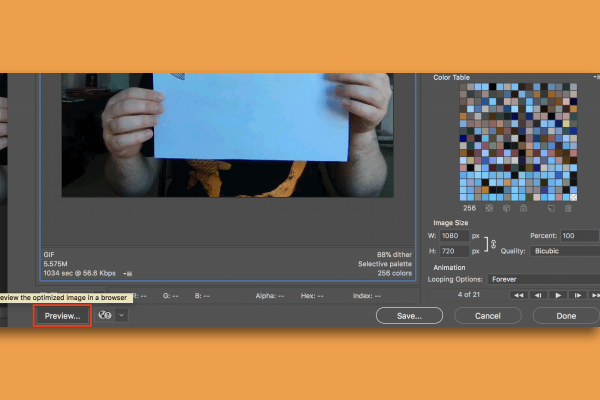This screenshot has height=400, width=600.
Task: Open the download speed preview menu icon
Action: pyautogui.click(x=128, y=274)
